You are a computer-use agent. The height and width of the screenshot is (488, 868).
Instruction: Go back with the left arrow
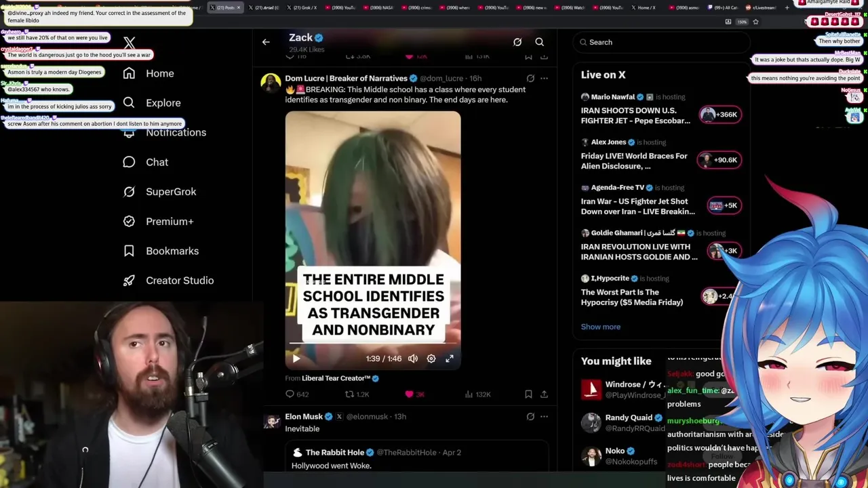tap(266, 42)
